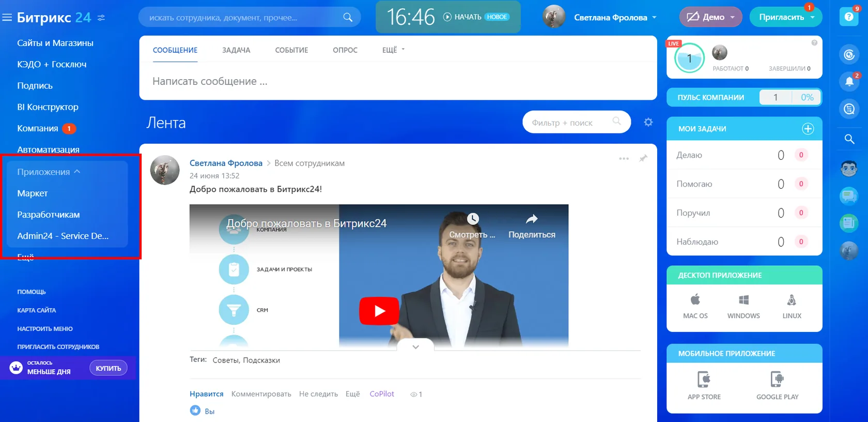Open the help question mark icon

pyautogui.click(x=849, y=17)
